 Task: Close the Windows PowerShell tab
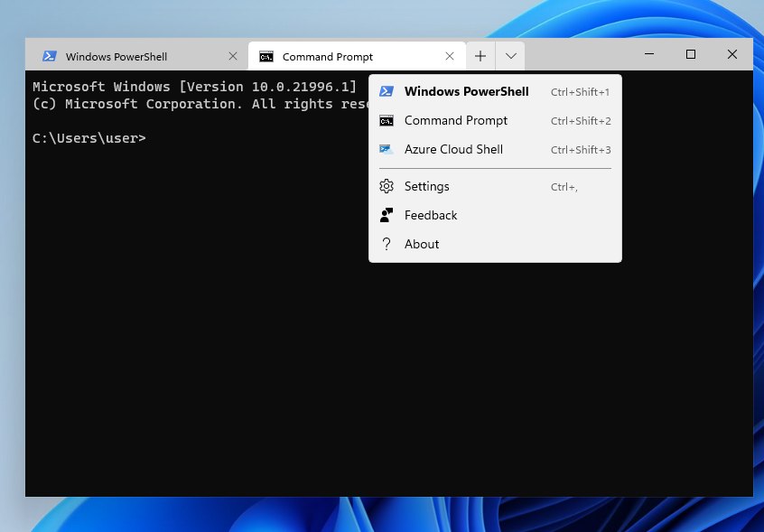pyautogui.click(x=233, y=57)
